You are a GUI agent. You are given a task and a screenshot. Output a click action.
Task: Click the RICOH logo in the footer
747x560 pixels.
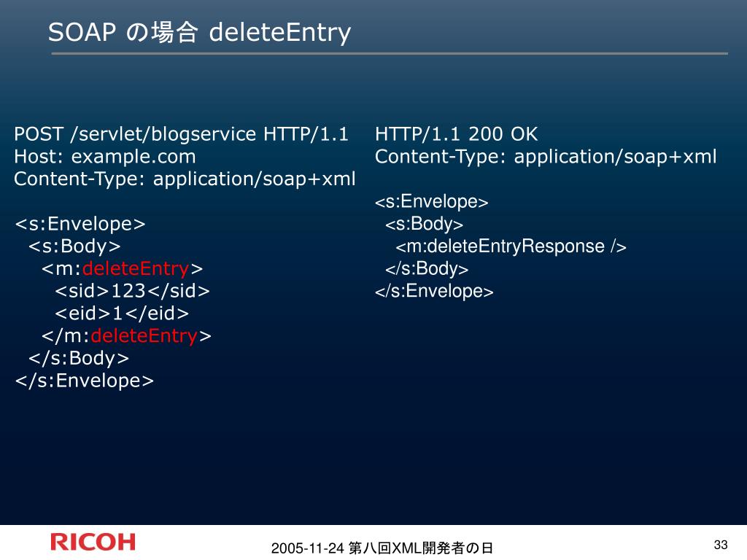coord(93,542)
